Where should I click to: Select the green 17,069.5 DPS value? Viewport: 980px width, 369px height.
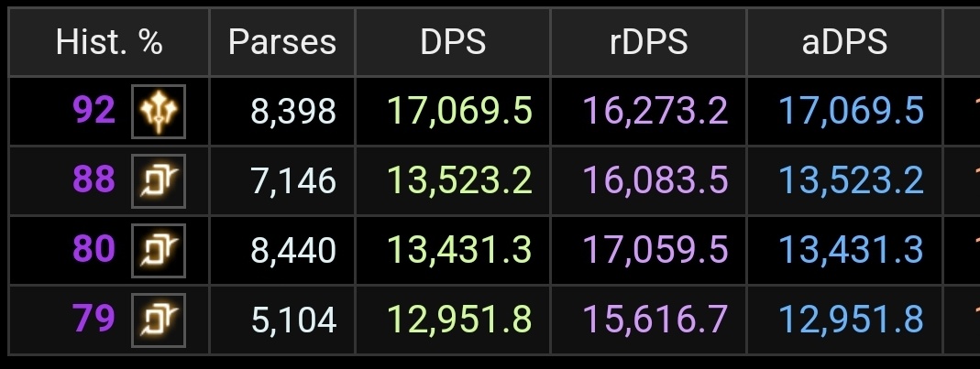tap(459, 112)
